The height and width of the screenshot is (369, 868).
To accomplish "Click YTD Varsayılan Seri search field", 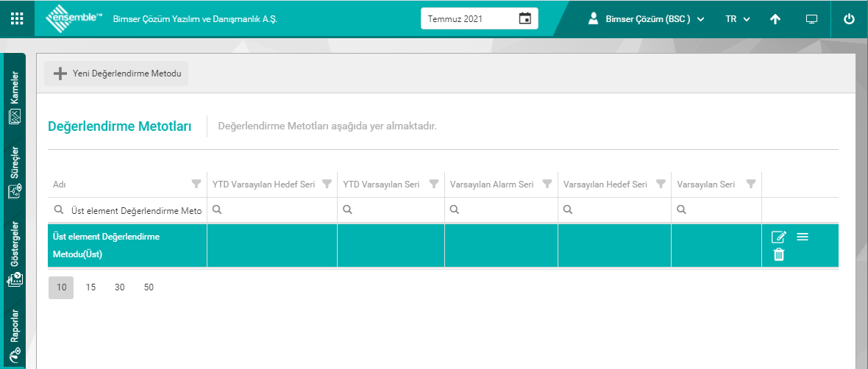I will click(x=391, y=210).
